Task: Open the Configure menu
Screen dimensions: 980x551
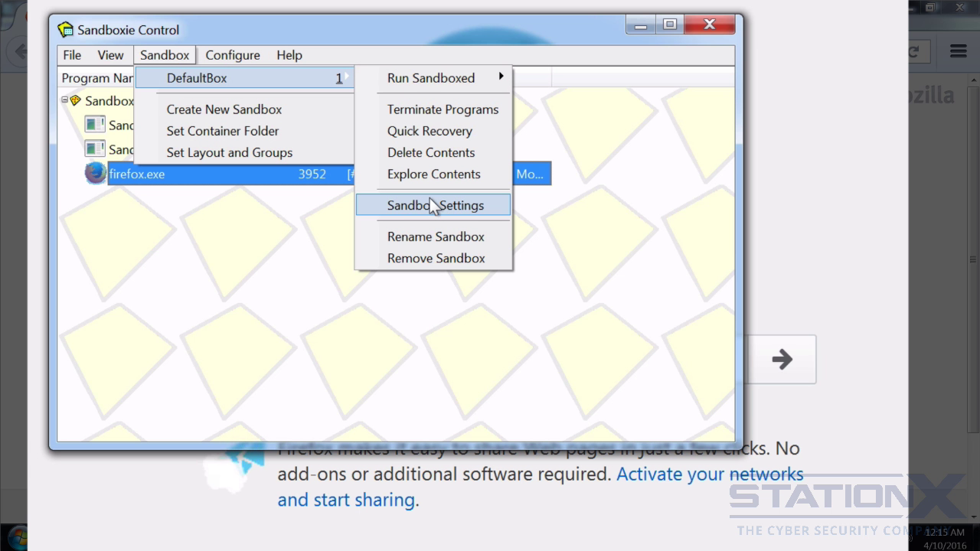Action: pos(233,55)
